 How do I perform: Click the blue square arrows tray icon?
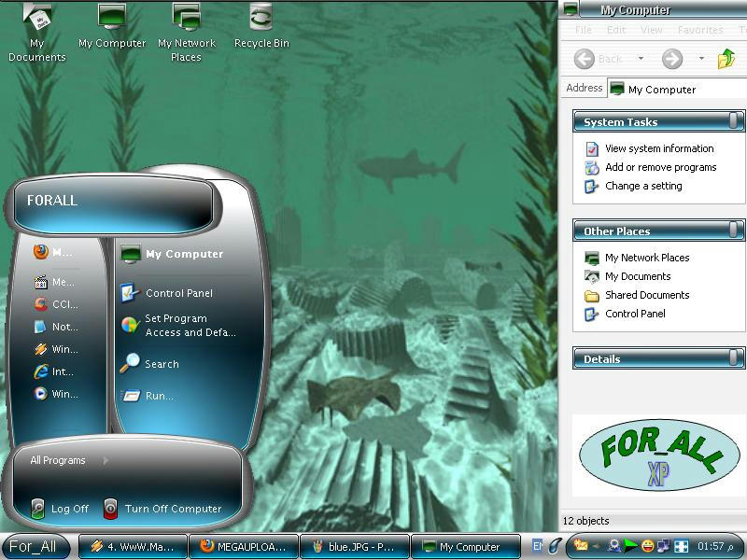click(682, 546)
